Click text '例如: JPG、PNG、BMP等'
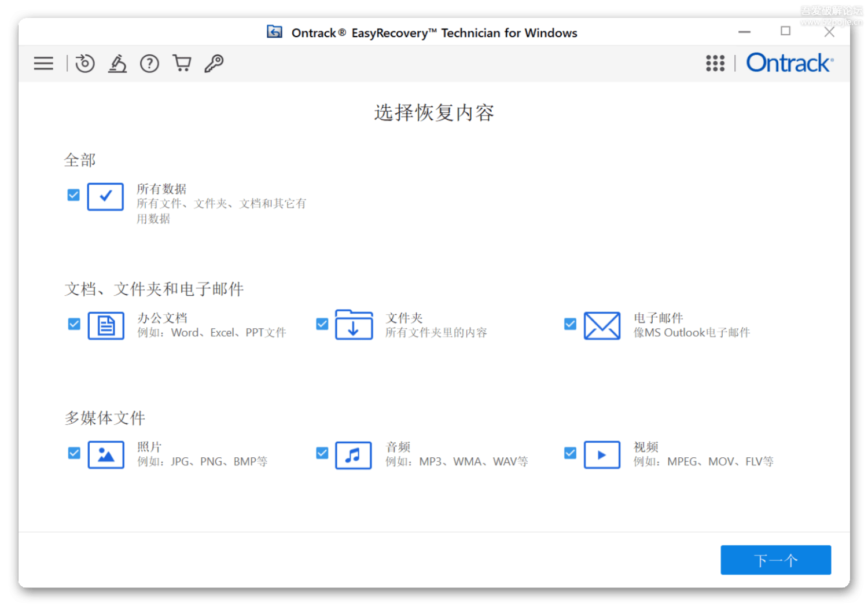Viewport: 868px width, 606px height. pos(203,462)
